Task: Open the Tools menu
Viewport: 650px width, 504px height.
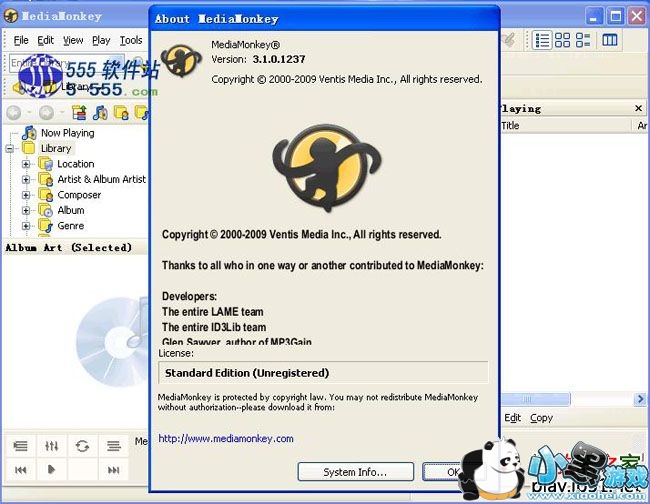Action: (x=131, y=40)
